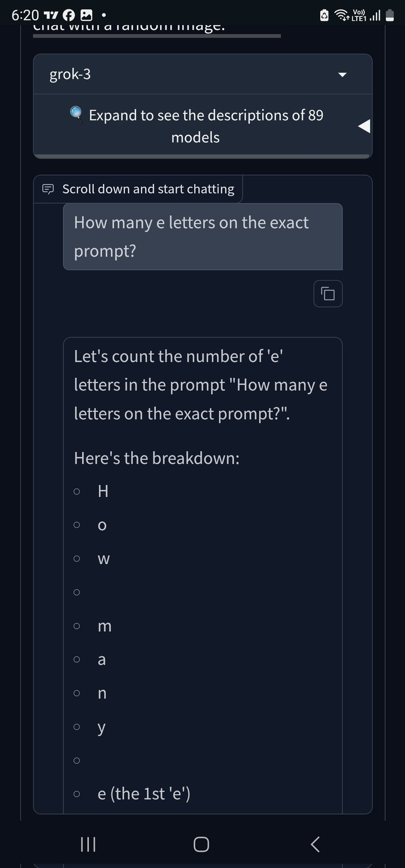The width and height of the screenshot is (405, 868).
Task: Click the white triangle on descriptions panel
Action: click(364, 126)
